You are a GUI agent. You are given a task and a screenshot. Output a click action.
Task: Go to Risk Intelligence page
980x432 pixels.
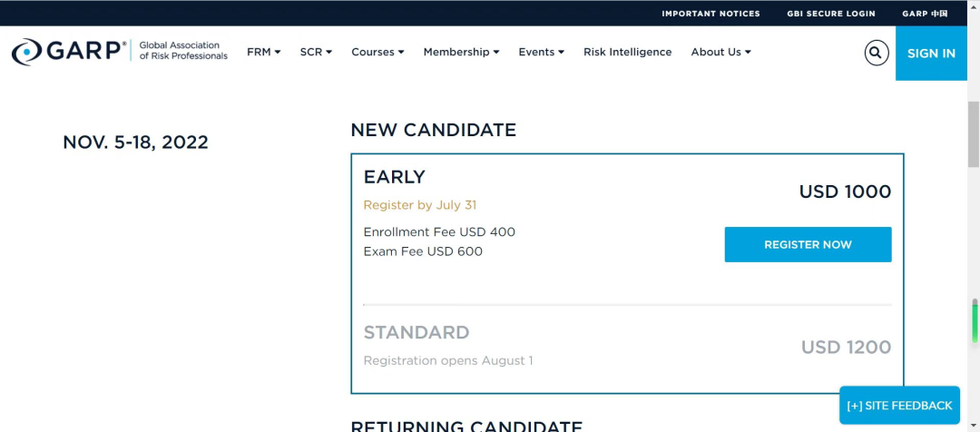(627, 53)
